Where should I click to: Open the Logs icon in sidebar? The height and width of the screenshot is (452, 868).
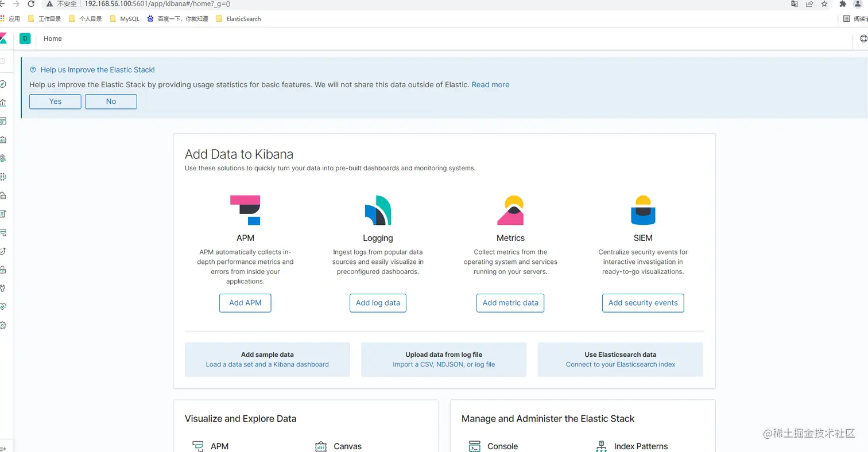tap(3, 214)
